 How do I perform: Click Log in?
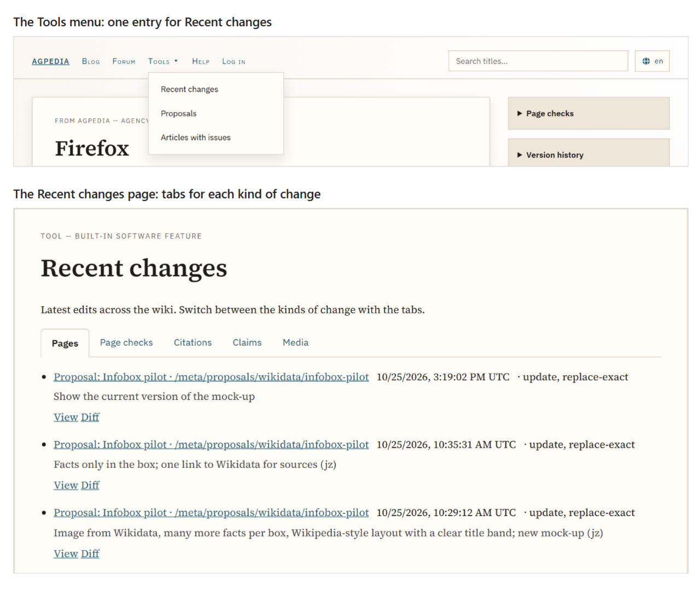click(234, 61)
